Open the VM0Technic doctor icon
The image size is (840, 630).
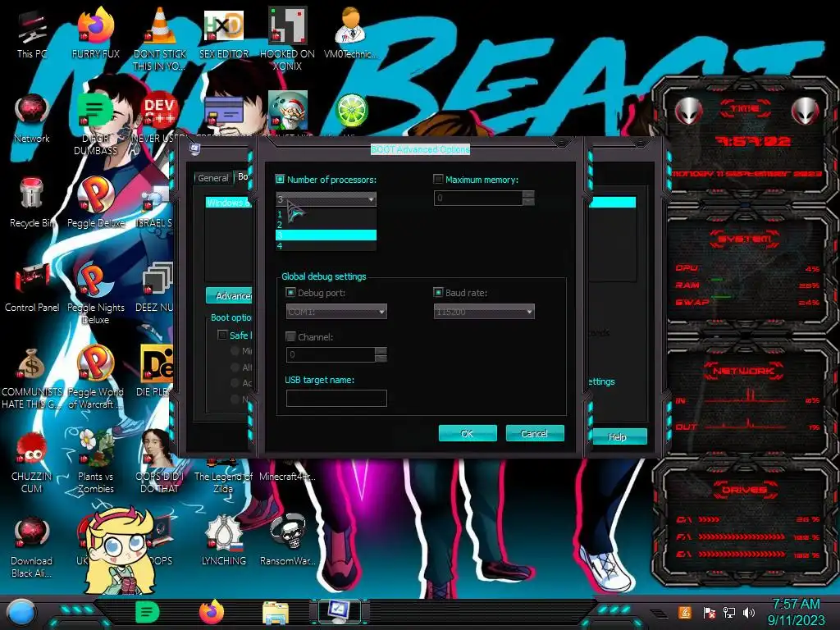coord(350,30)
